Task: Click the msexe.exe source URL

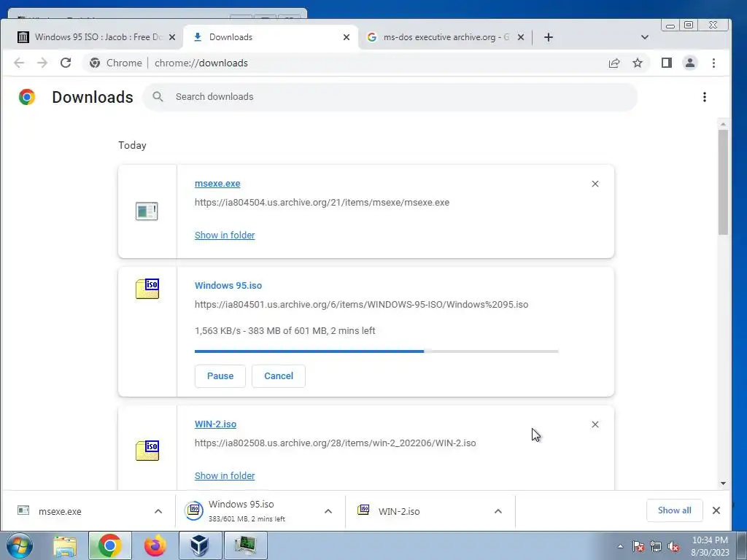Action: coord(322,203)
